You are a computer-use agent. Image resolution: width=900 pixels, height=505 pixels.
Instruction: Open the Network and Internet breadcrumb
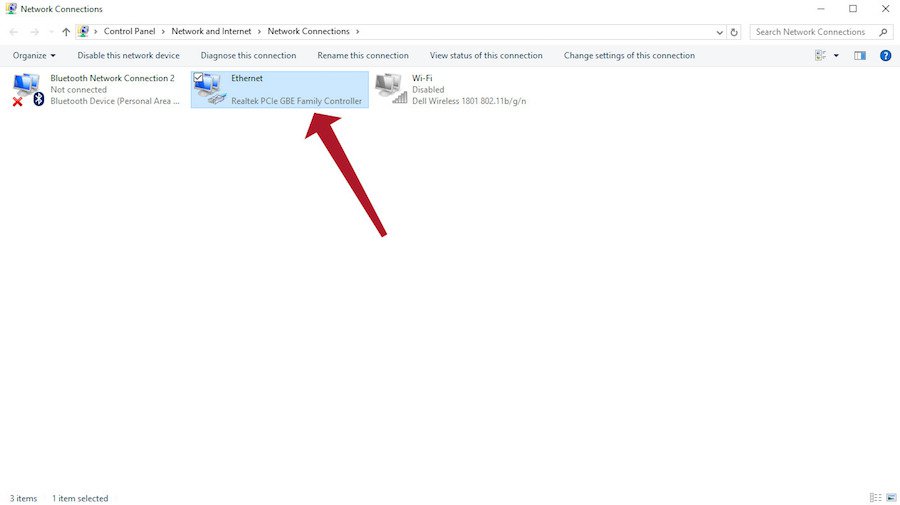click(x=211, y=32)
